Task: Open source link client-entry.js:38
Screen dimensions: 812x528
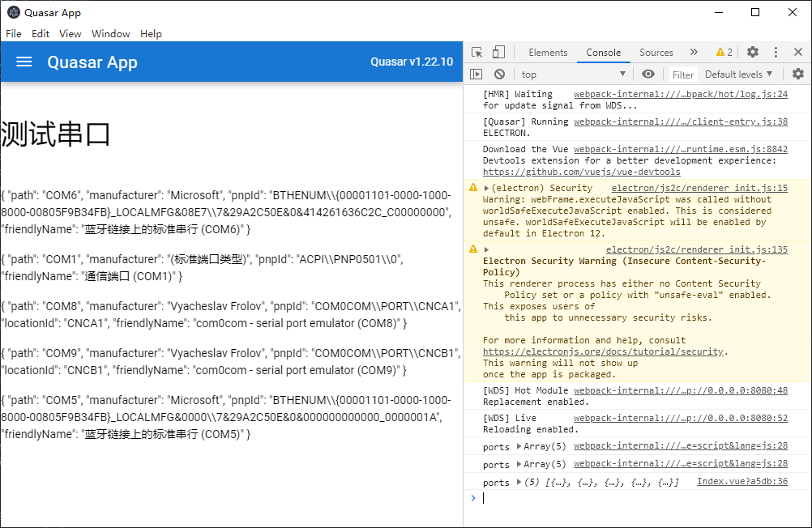Action: pos(681,121)
